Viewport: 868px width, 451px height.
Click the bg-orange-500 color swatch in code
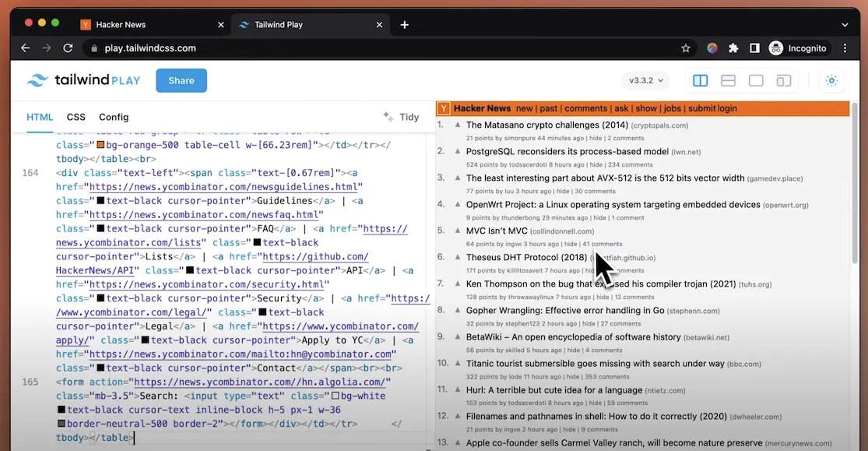pyautogui.click(x=100, y=145)
